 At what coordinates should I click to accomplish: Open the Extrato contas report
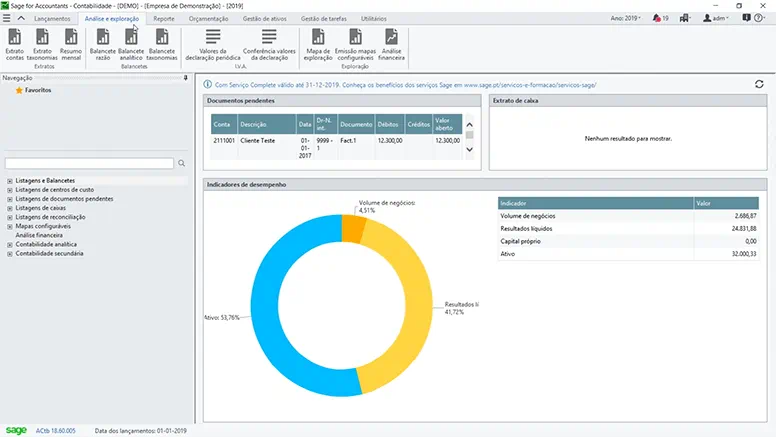(14, 42)
